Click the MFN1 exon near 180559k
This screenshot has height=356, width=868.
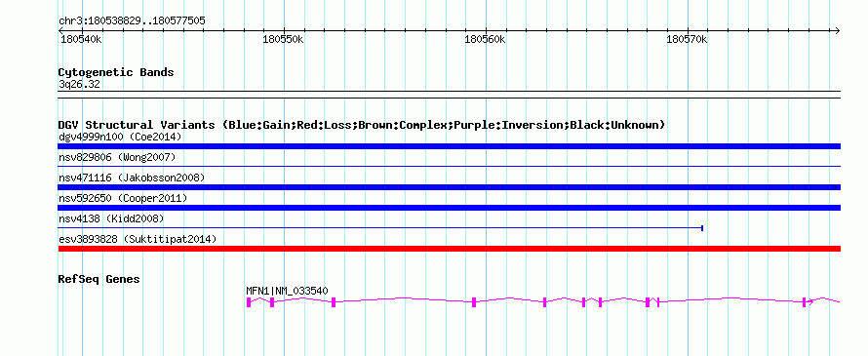474,301
